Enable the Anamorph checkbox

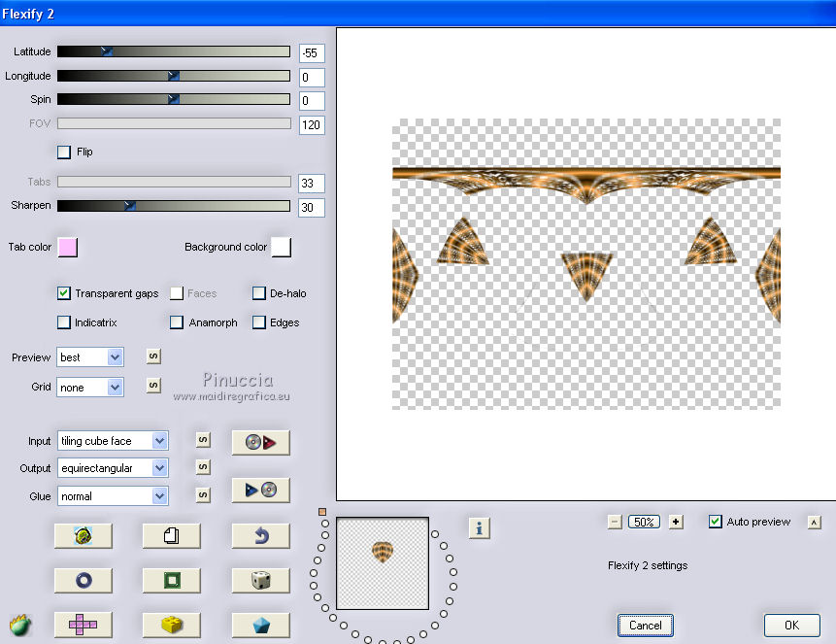tap(177, 322)
